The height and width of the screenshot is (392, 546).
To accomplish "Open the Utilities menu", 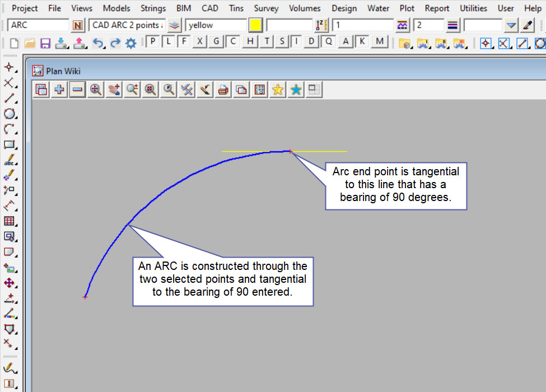I will point(473,8).
